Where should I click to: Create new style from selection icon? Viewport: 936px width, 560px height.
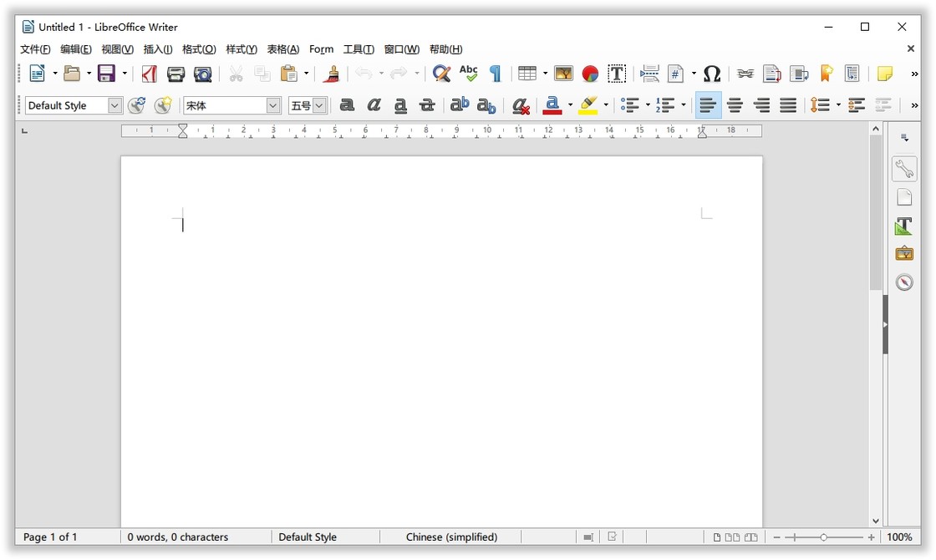163,105
